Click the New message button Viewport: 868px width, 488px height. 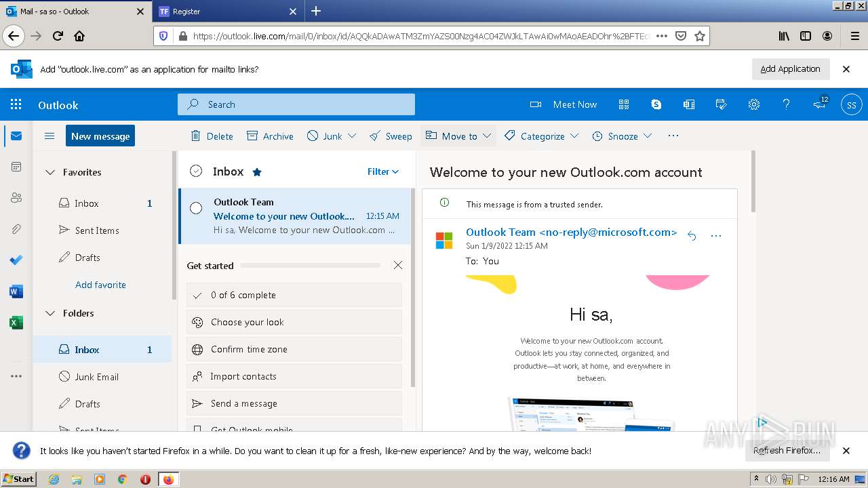tap(100, 136)
